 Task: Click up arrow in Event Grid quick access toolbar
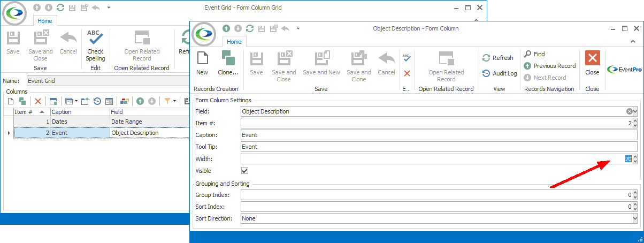point(37,8)
